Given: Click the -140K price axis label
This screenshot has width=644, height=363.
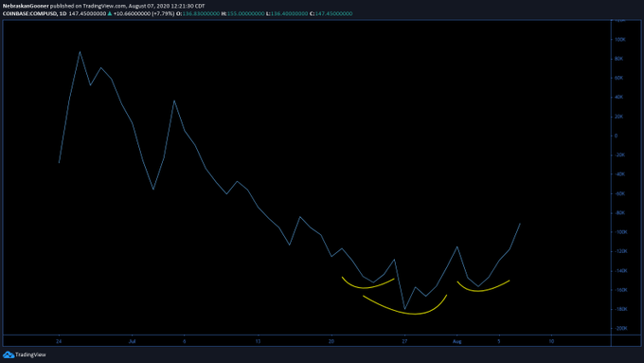Looking at the screenshot, I should pyautogui.click(x=620, y=271).
